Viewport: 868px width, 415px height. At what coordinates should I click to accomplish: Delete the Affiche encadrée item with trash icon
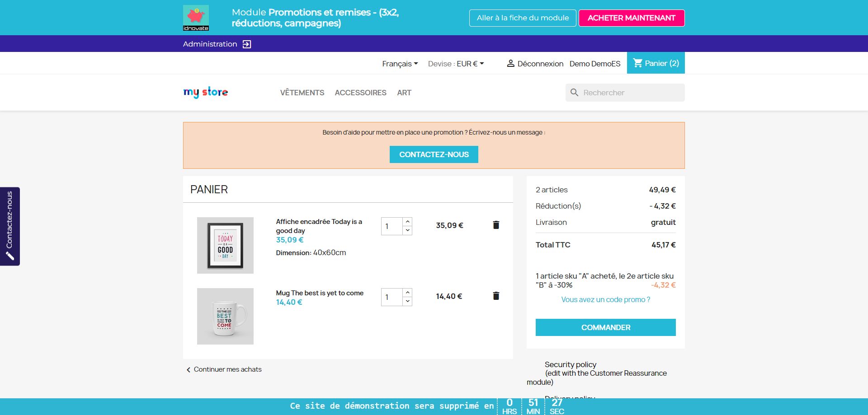[x=496, y=225]
